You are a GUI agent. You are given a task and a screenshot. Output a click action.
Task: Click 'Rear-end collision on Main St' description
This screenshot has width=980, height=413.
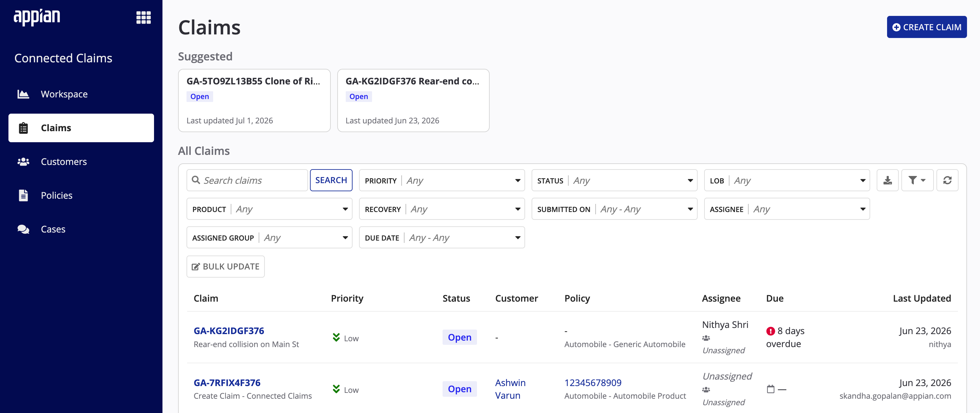246,344
